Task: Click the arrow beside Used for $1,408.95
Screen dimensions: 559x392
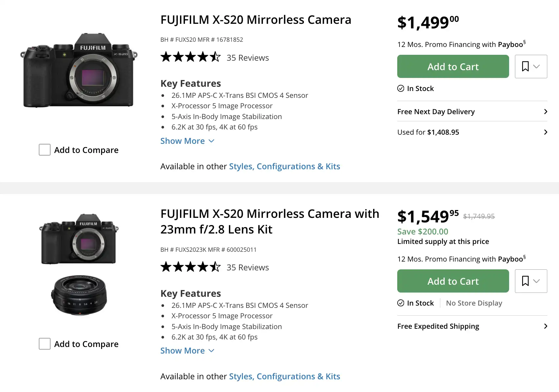Action: 546,132
